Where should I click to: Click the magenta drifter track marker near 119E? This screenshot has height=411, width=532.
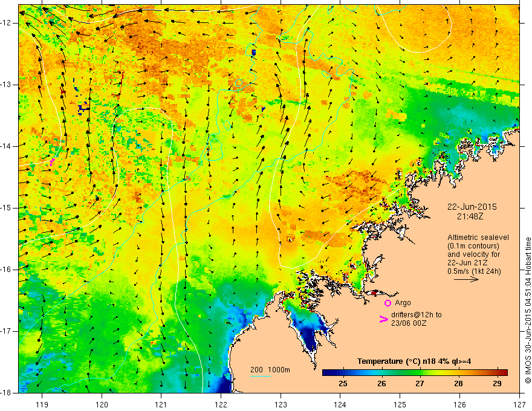[52, 162]
